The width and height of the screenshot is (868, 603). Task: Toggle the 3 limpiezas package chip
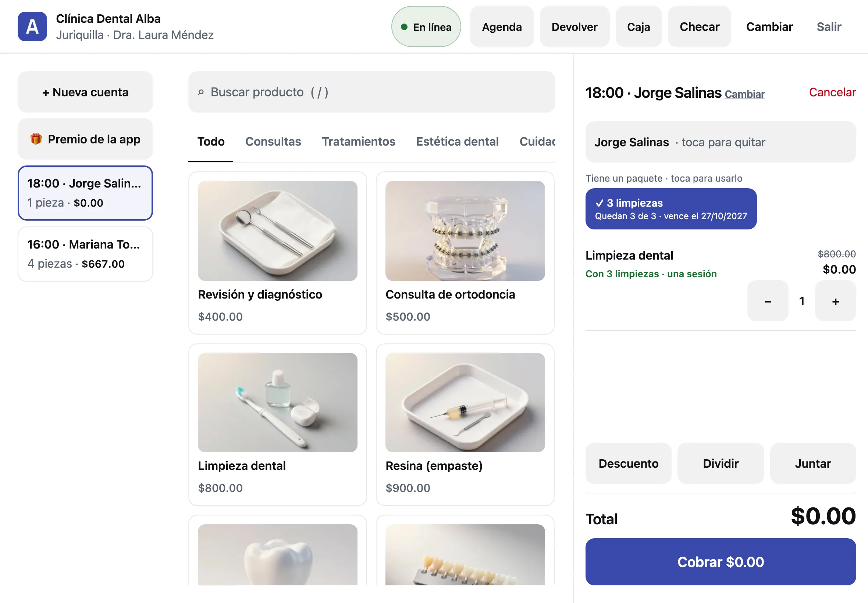[x=671, y=209]
